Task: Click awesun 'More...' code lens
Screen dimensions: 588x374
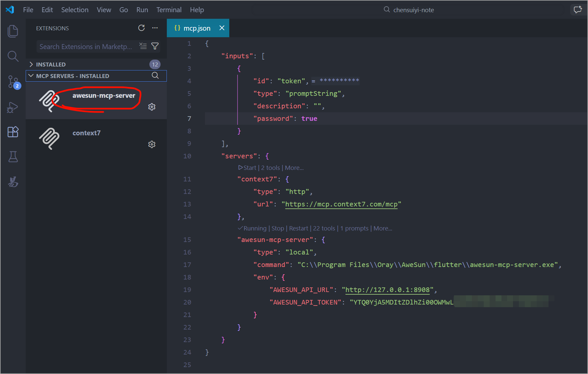Action: pyautogui.click(x=383, y=228)
